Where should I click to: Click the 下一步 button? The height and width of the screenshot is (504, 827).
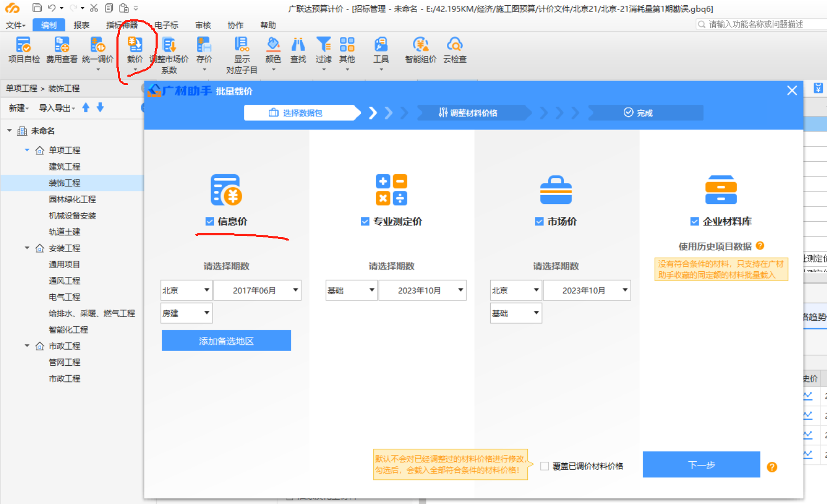[x=701, y=464]
